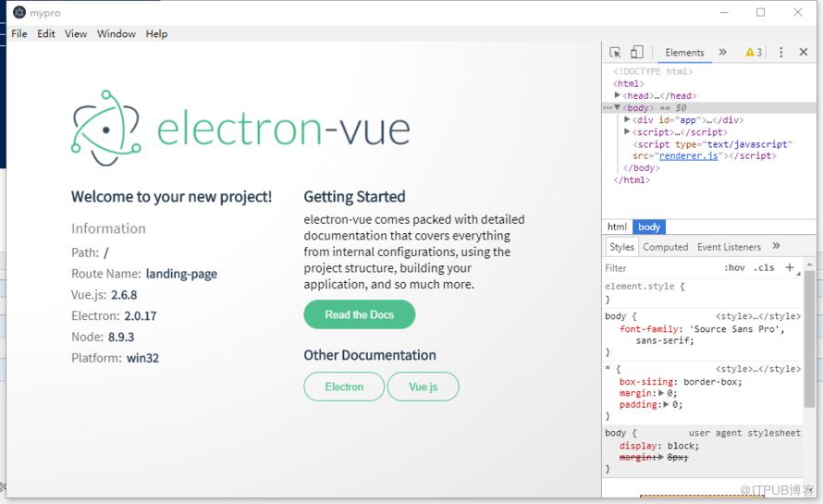Open the Electron documentation button
The width and height of the screenshot is (823, 504).
[344, 387]
